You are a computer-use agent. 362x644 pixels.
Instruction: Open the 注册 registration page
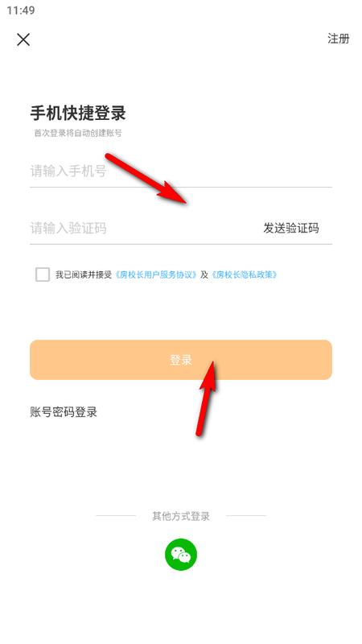pos(338,39)
